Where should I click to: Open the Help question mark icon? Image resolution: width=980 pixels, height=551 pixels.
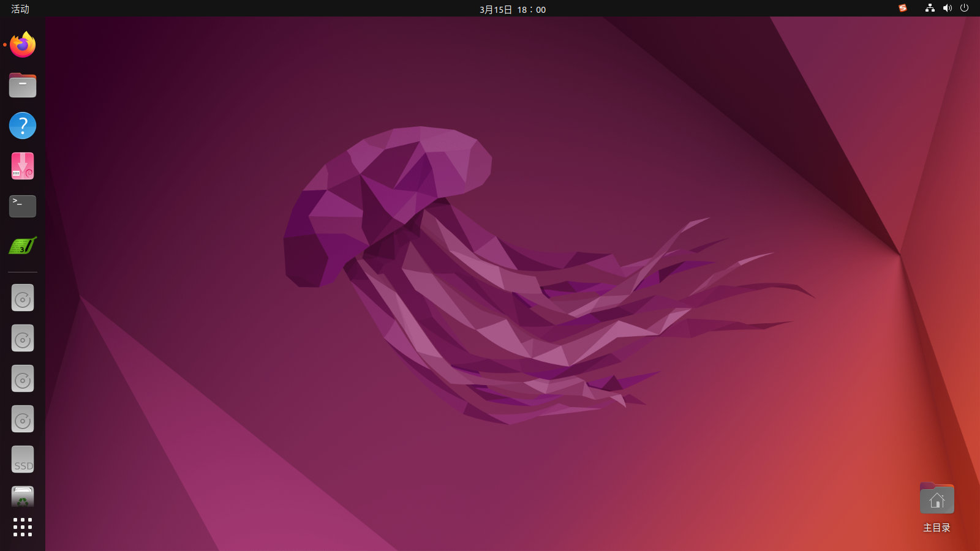click(x=23, y=126)
